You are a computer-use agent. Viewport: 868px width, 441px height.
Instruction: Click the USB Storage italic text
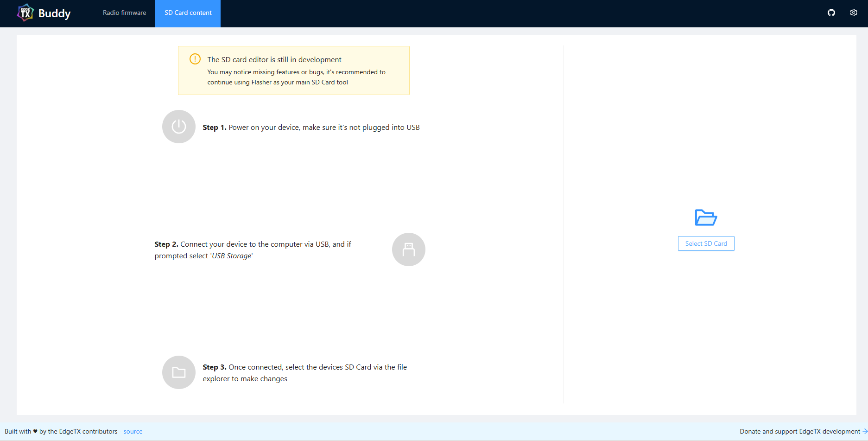(231, 256)
